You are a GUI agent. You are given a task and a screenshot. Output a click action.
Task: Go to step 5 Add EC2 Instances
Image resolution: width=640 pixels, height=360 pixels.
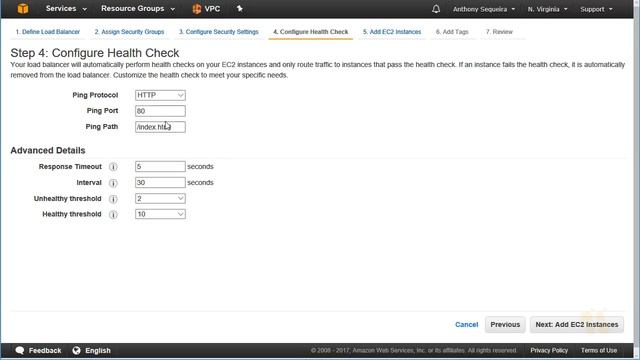point(392,32)
